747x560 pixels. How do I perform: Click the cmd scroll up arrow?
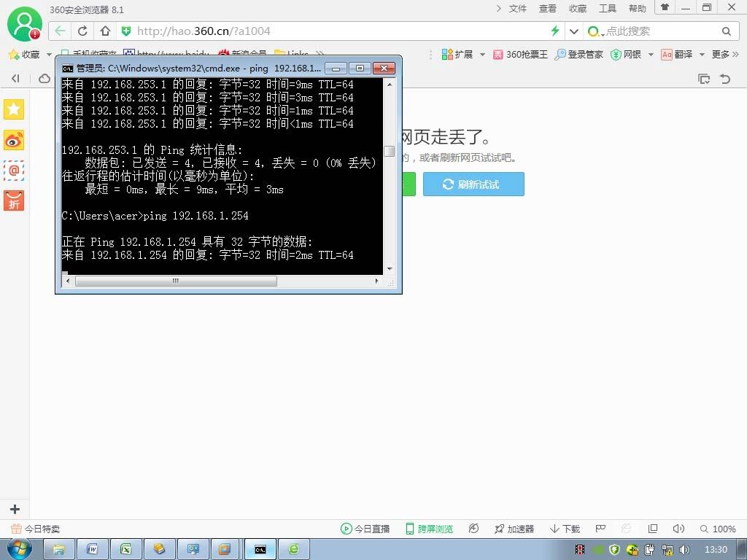click(390, 85)
